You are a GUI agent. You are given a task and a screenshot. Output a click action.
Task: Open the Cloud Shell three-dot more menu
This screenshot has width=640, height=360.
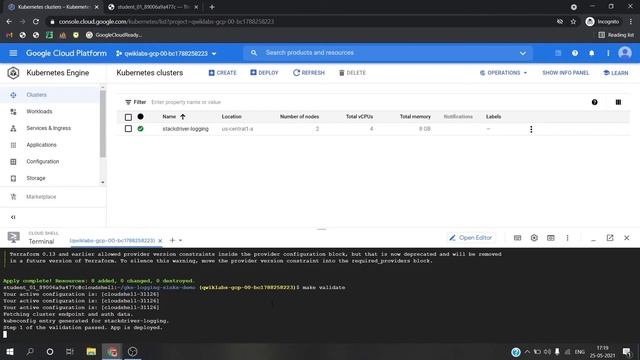click(567, 238)
